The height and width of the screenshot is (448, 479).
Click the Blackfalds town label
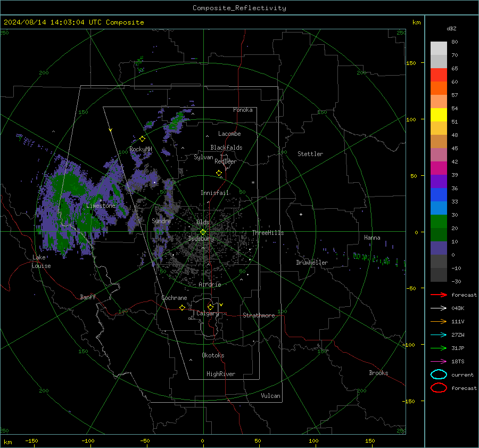(226, 148)
